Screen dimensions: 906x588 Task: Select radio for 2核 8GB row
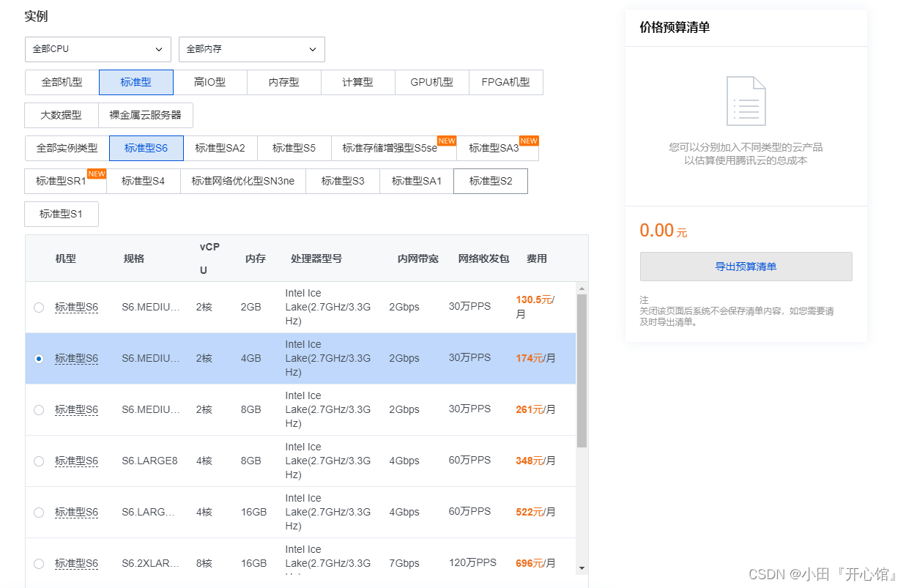[39, 410]
